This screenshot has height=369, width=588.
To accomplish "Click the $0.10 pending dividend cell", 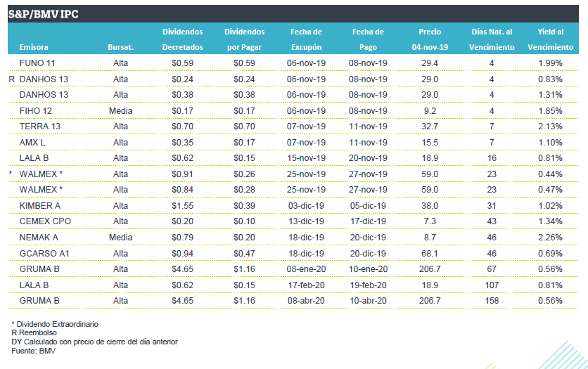I will 244,221.
